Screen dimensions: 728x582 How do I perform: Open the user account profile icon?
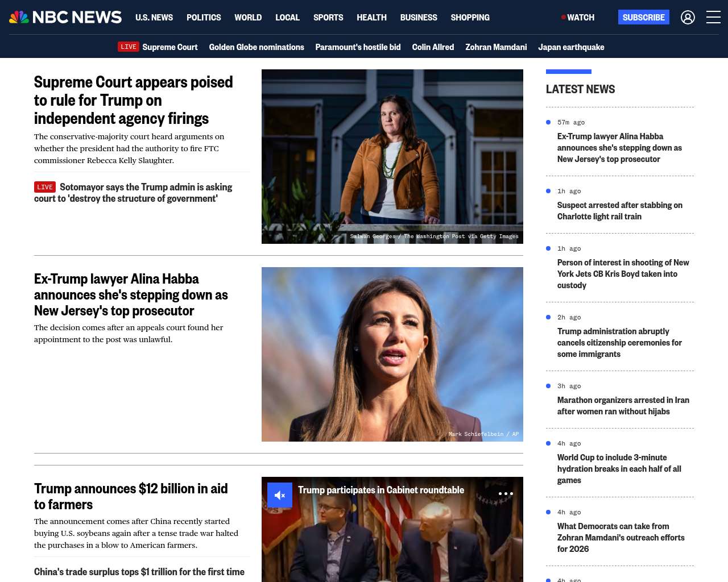coord(688,18)
